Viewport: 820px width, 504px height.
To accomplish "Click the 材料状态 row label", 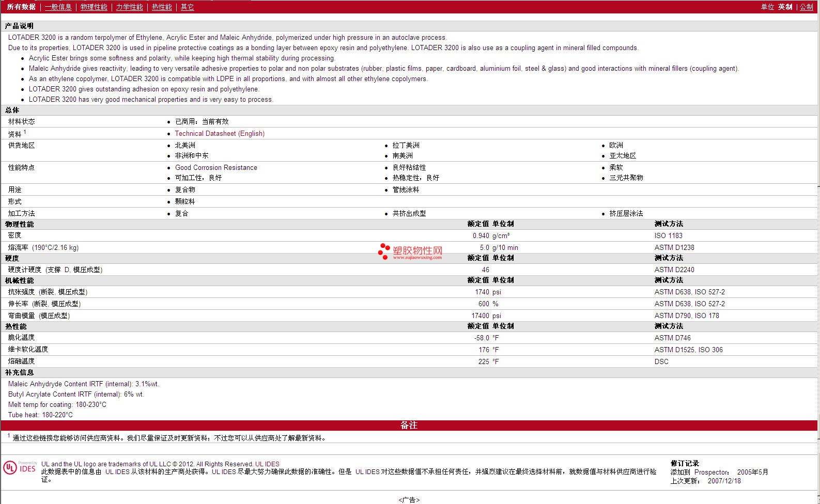I will tap(22, 122).
